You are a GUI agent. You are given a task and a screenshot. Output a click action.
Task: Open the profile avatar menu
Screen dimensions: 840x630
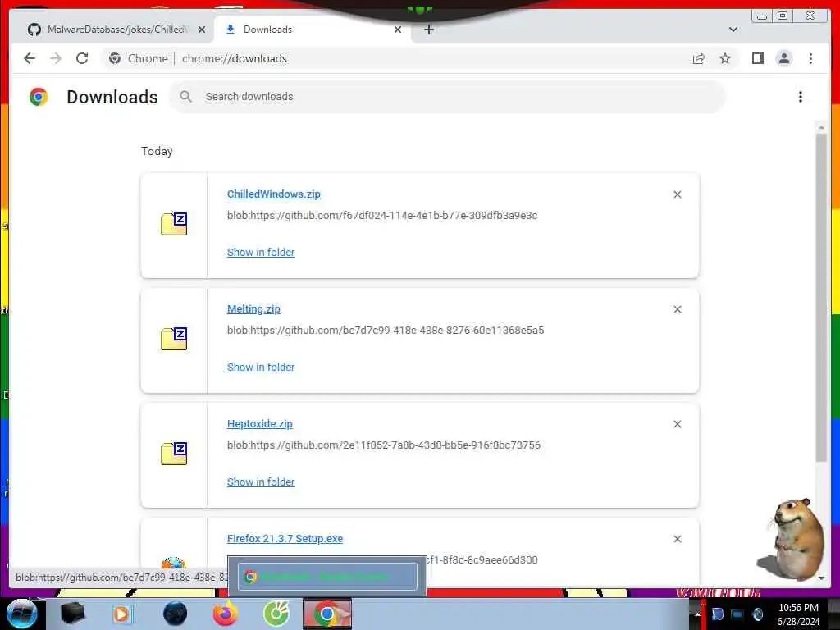coord(783,58)
